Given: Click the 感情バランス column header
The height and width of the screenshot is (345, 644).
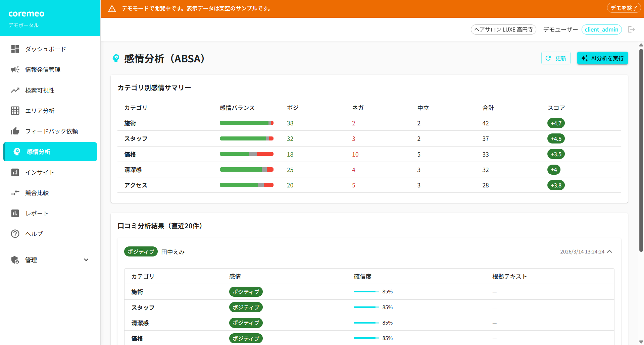Looking at the screenshot, I should (x=237, y=108).
